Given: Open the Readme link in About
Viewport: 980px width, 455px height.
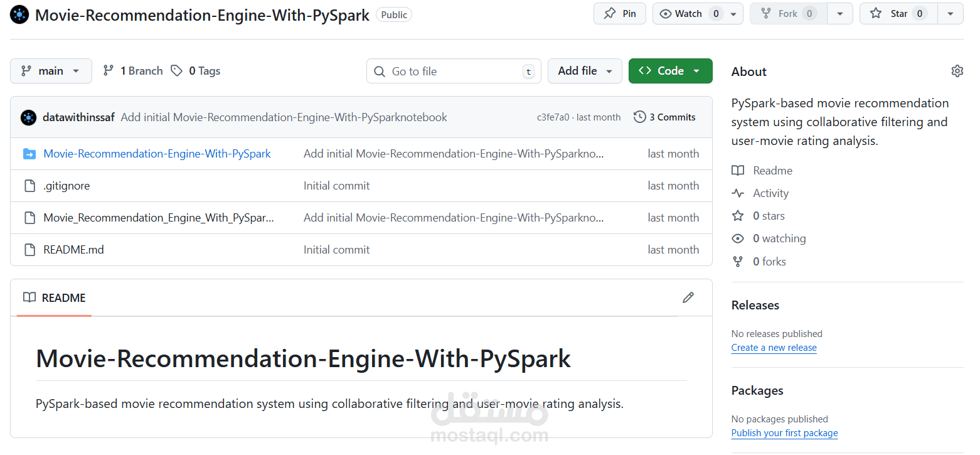Looking at the screenshot, I should (x=772, y=171).
